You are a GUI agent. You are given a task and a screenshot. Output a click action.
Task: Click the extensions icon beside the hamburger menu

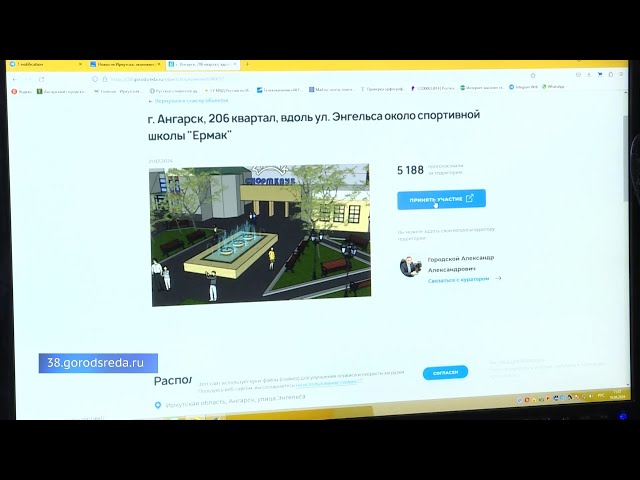[611, 74]
